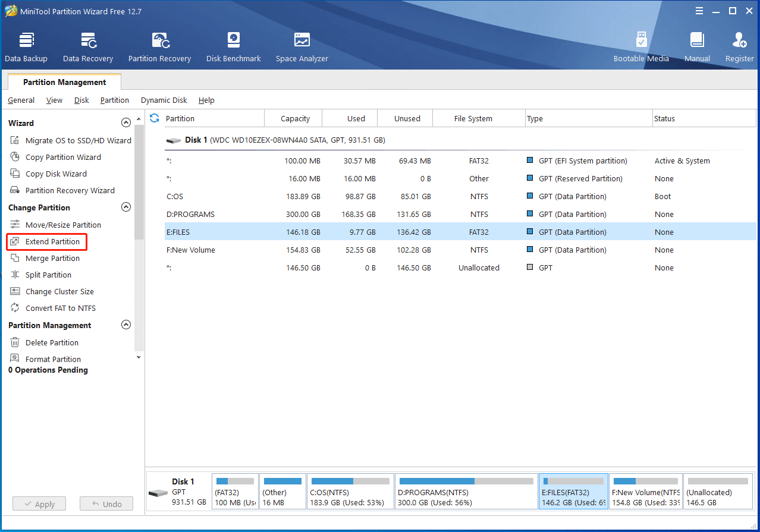The width and height of the screenshot is (760, 532).
Task: Sort by the Status column header
Action: (704, 118)
